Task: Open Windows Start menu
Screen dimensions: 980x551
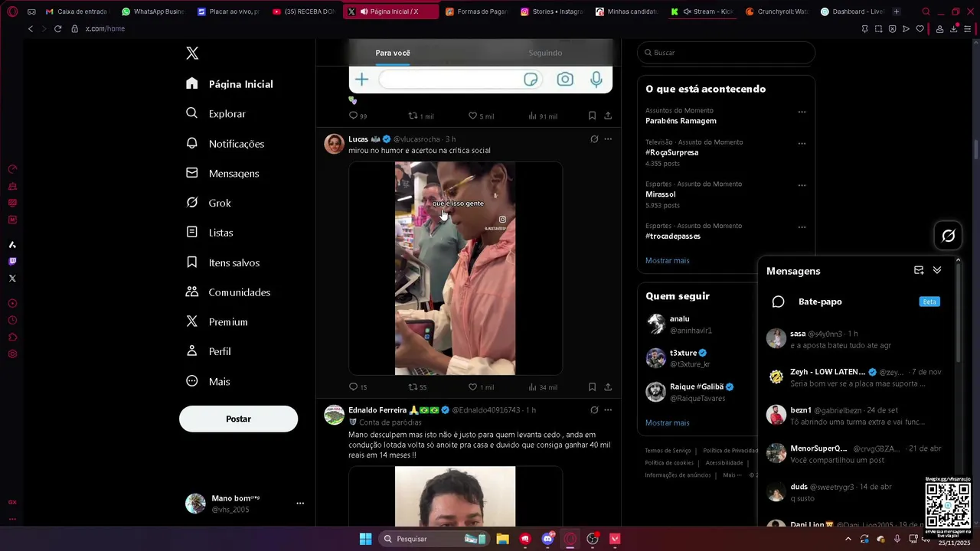Action: pos(365,539)
